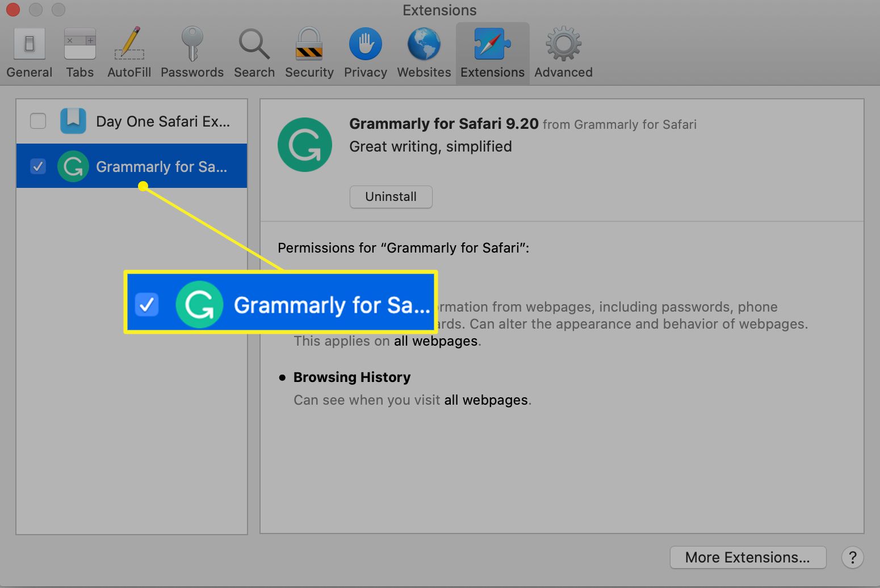Click the 'Great writing, simplified' description
Screen dimensions: 880x588
coord(430,146)
